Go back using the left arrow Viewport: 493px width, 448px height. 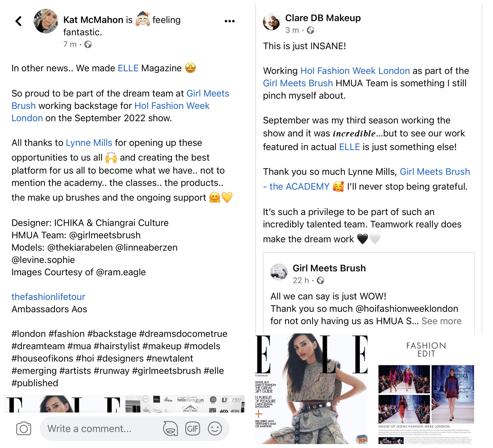coord(19,21)
